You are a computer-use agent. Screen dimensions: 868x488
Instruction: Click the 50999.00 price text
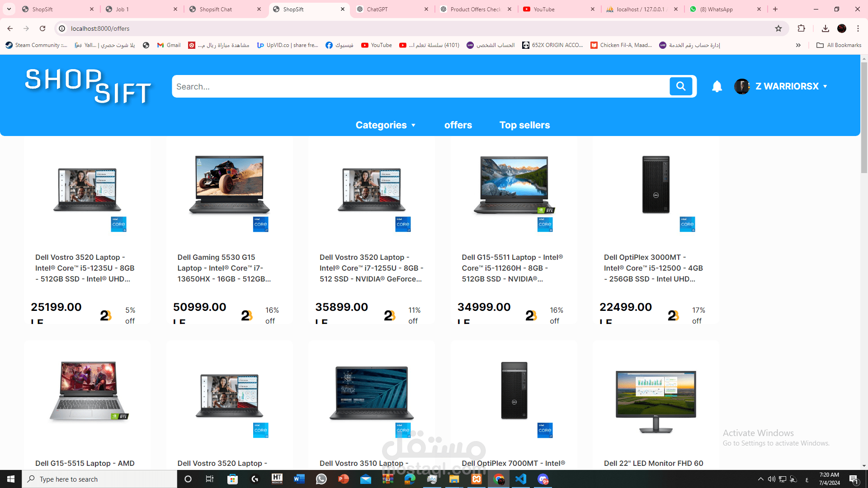coord(199,307)
